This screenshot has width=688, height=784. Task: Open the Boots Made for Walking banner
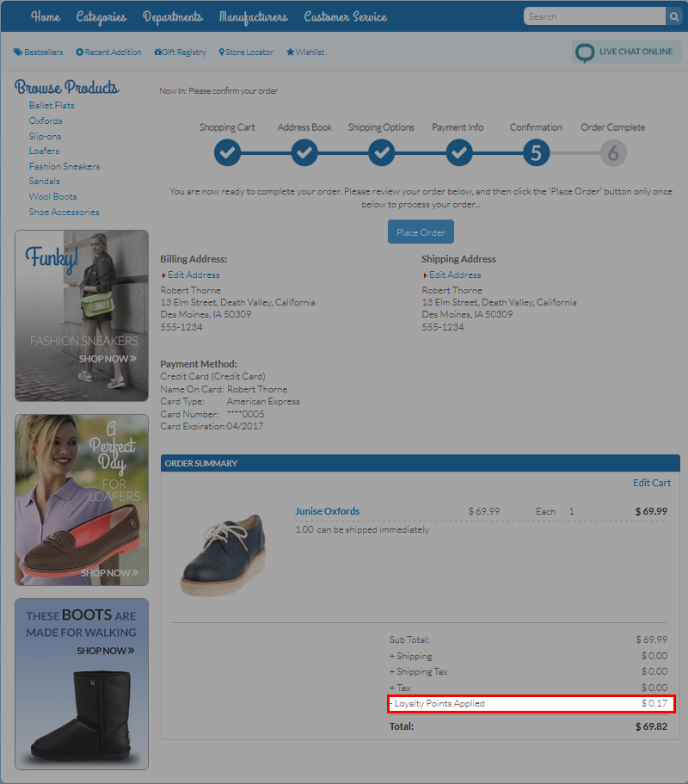click(x=82, y=684)
